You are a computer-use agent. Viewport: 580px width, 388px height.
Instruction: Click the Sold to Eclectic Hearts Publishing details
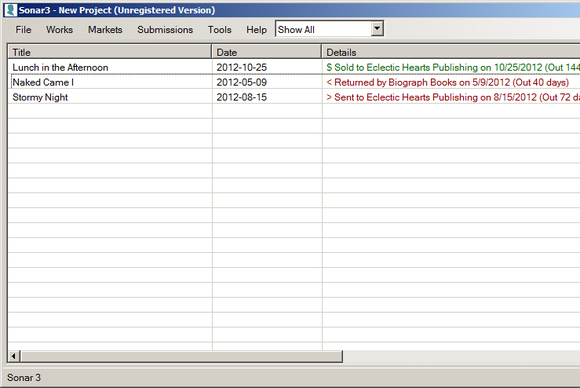(453, 67)
